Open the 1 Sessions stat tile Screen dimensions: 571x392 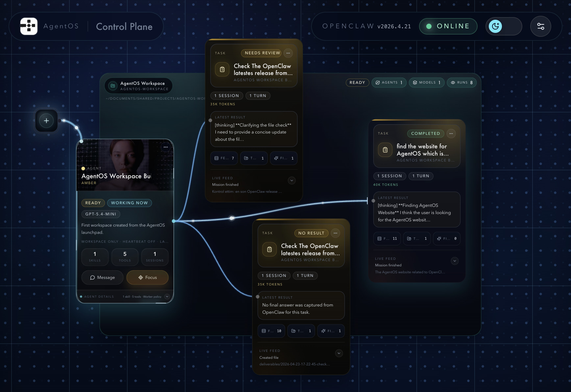155,257
